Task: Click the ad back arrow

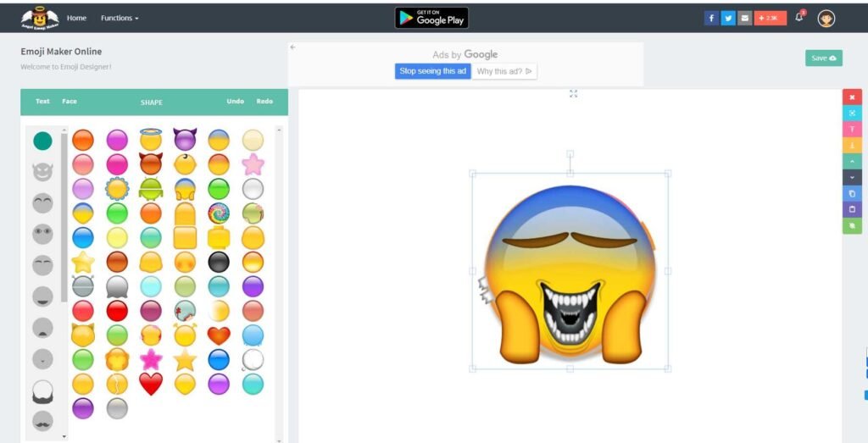Action: [x=292, y=47]
